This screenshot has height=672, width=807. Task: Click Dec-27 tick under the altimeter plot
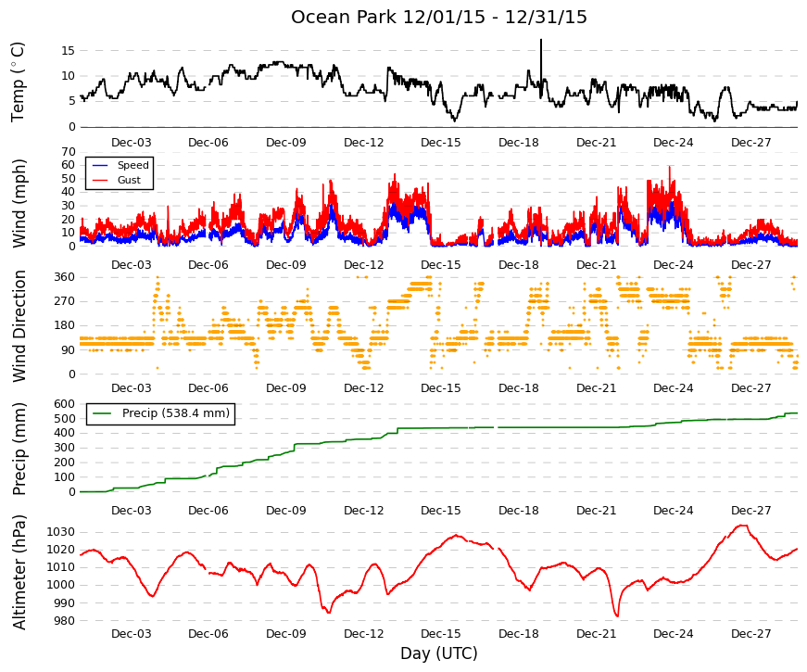tap(750, 634)
